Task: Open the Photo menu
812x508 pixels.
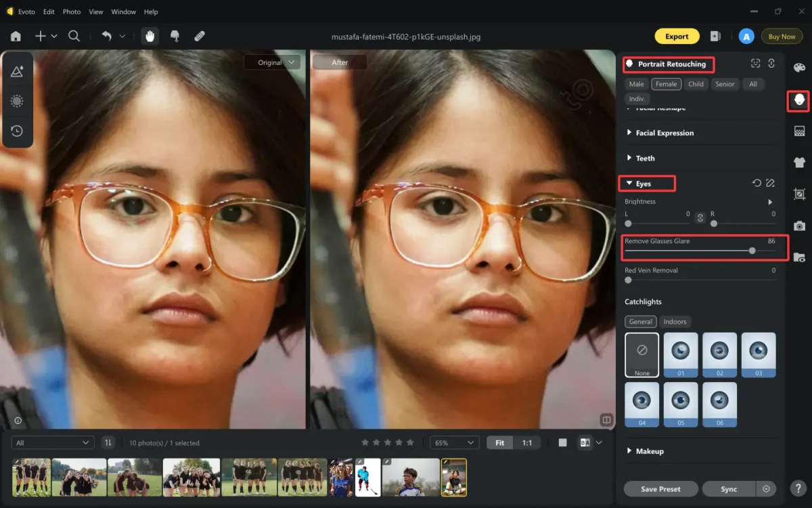Action: [71, 12]
